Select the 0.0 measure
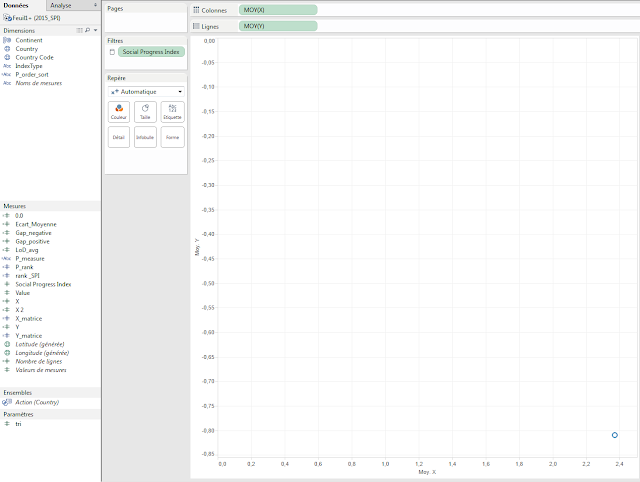Image resolution: width=640 pixels, height=482 pixels. click(19, 215)
